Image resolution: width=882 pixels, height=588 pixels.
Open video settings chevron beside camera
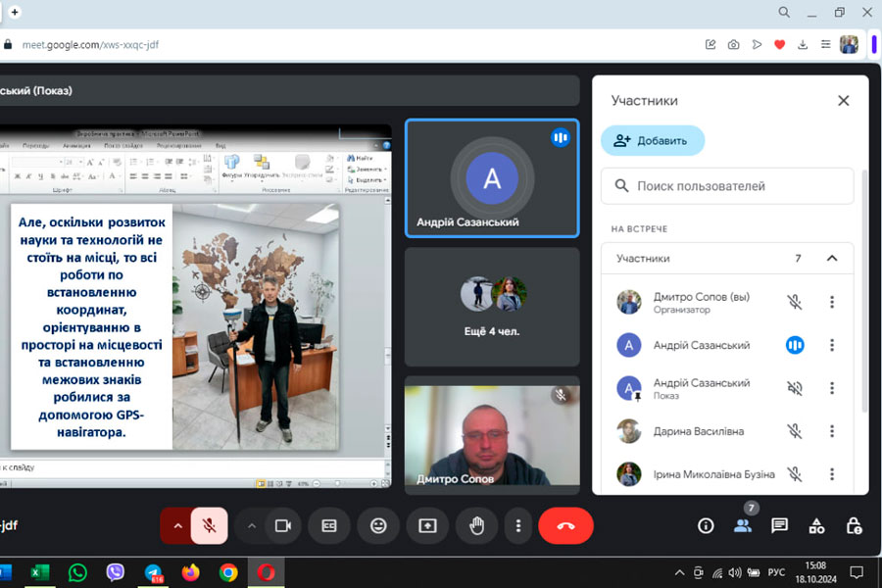tap(252, 525)
